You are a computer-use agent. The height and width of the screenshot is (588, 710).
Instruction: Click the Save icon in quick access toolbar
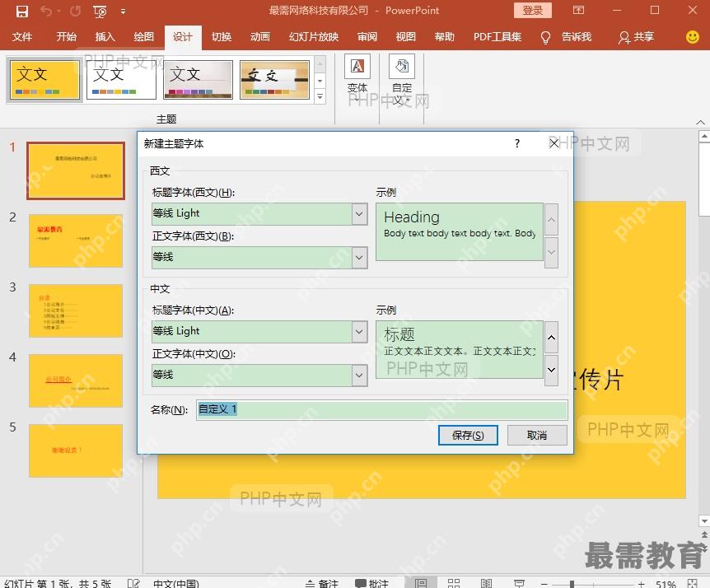21,11
